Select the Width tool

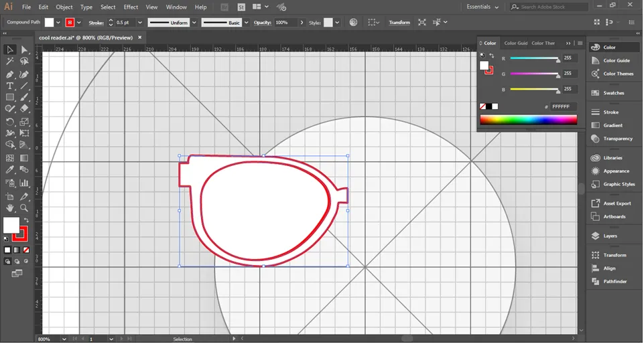[10, 133]
